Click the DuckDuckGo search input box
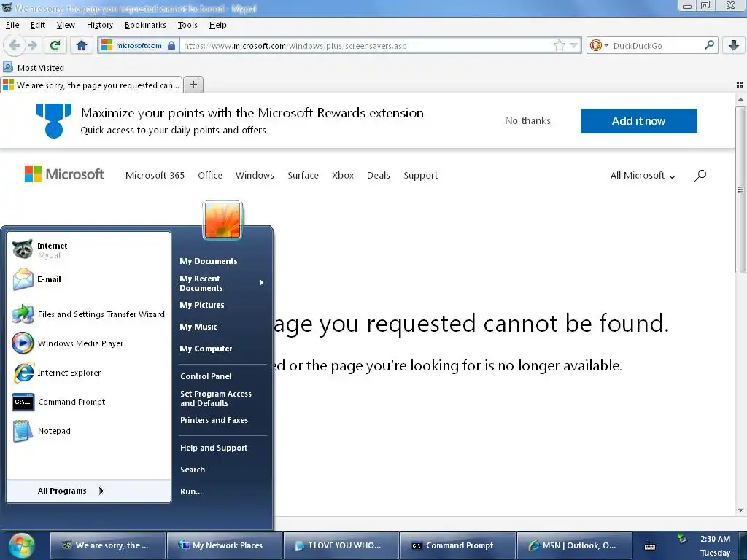The height and width of the screenshot is (560, 747). coord(657,46)
